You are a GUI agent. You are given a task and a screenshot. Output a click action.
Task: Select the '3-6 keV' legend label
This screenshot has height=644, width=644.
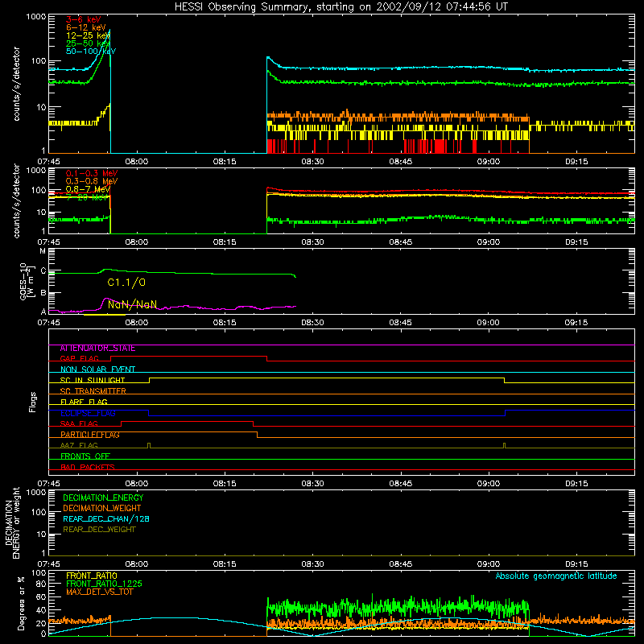(x=84, y=19)
